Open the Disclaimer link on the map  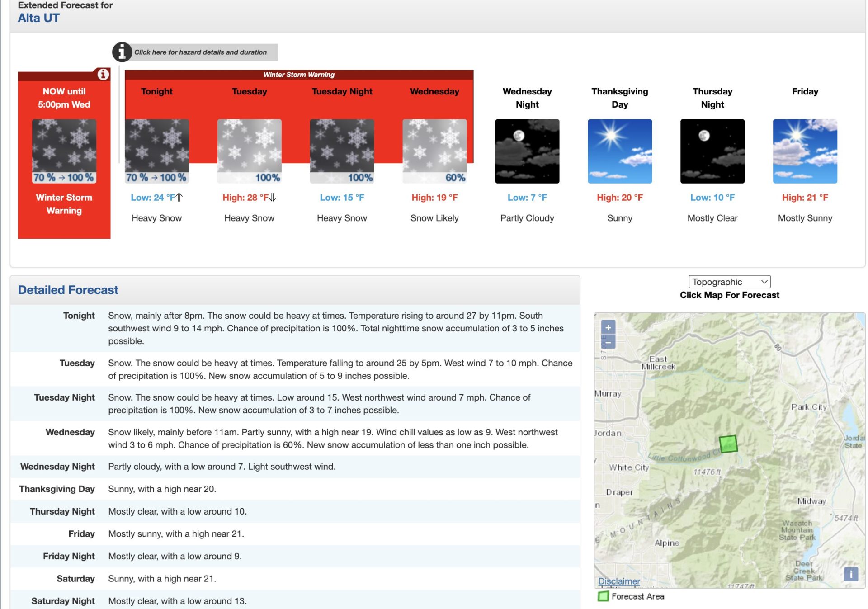(619, 581)
